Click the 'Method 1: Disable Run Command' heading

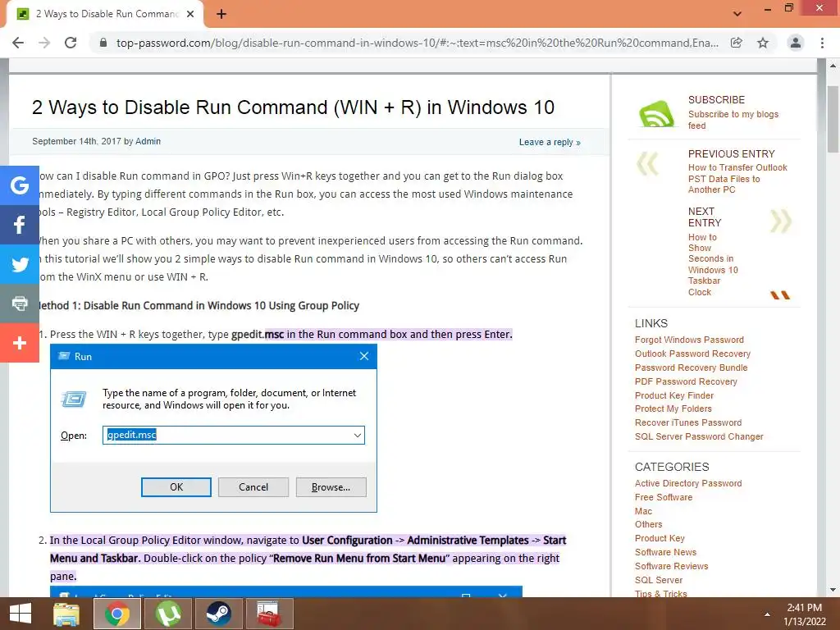[199, 305]
